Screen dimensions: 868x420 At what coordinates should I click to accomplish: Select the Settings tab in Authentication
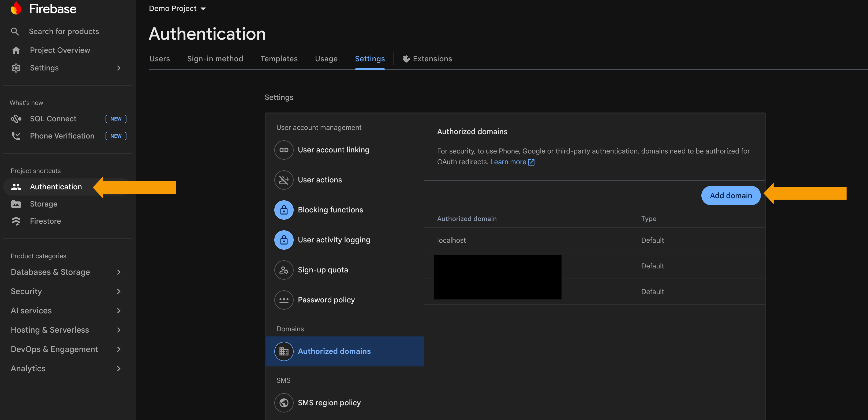370,59
